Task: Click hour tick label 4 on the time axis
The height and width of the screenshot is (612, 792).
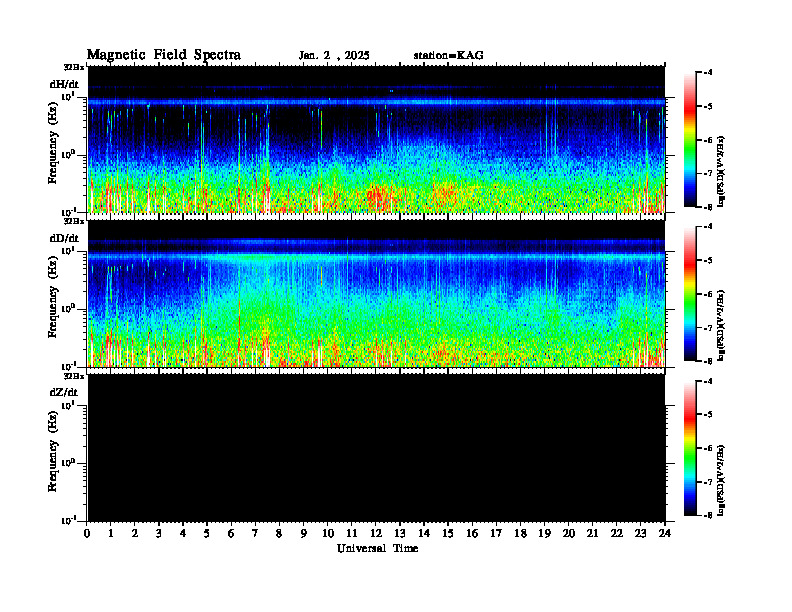Action: tap(183, 534)
